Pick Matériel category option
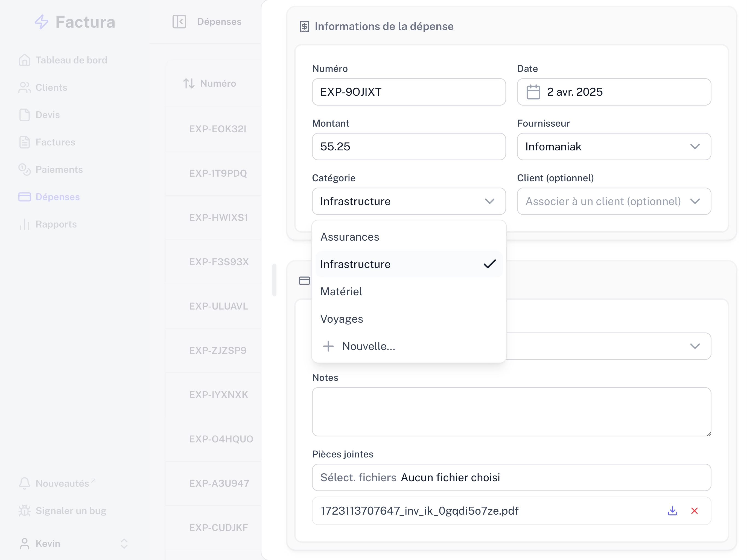747x560 pixels. (x=341, y=291)
